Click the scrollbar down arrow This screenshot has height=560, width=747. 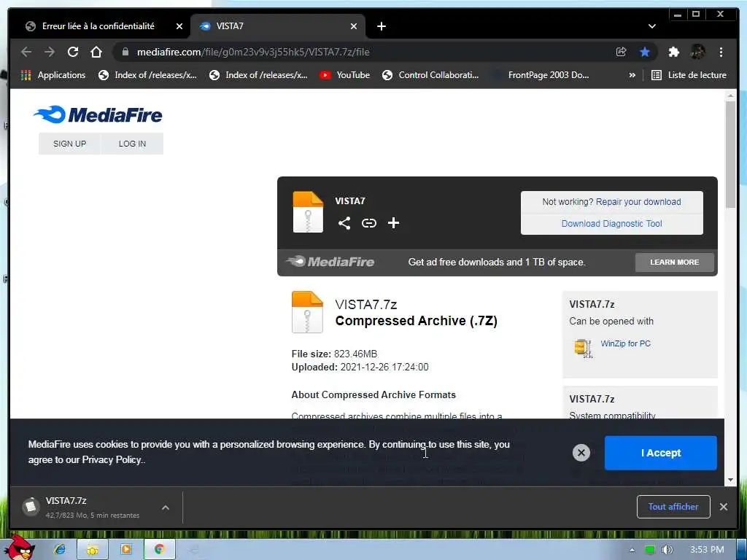tap(730, 480)
